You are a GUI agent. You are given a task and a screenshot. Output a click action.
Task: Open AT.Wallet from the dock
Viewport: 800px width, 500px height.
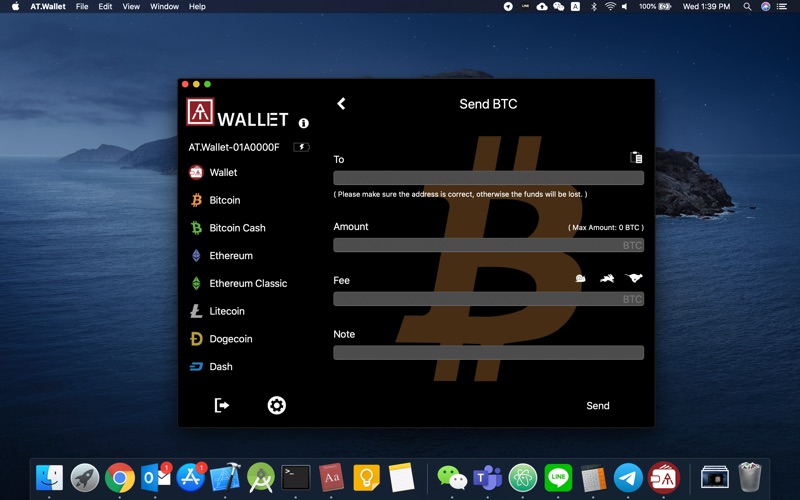(x=664, y=478)
